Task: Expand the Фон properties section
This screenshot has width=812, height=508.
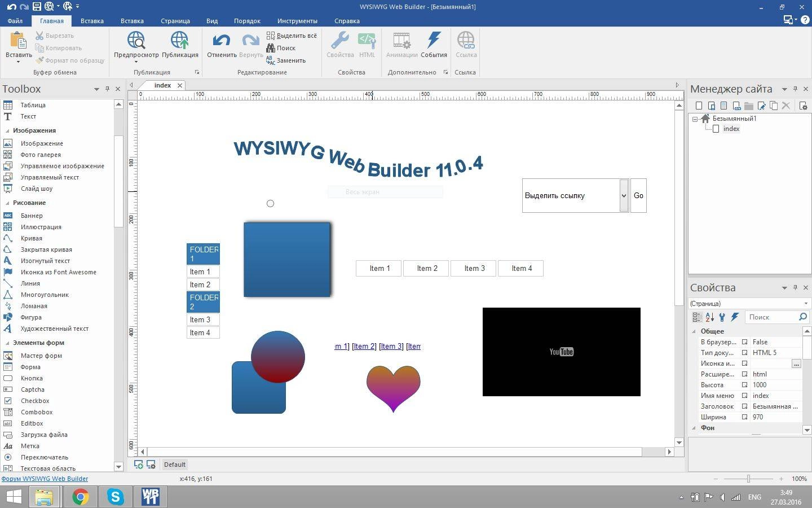Action: [x=694, y=428]
